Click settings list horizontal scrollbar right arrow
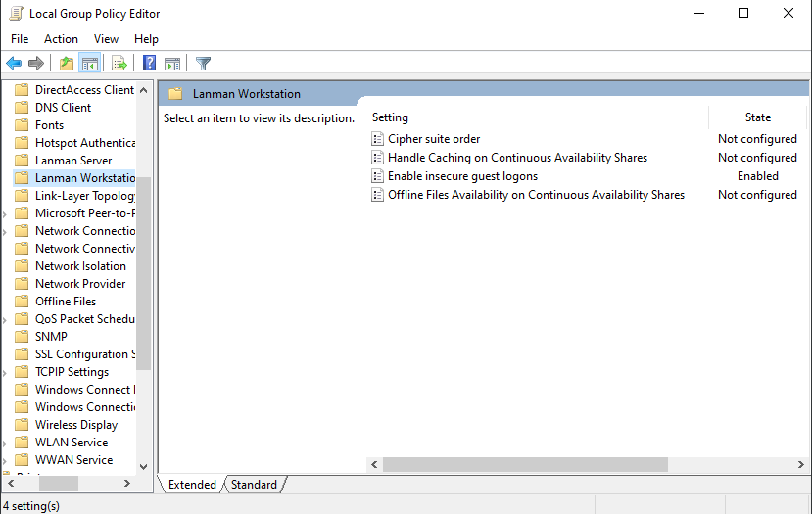The height and width of the screenshot is (514, 812). tap(800, 464)
